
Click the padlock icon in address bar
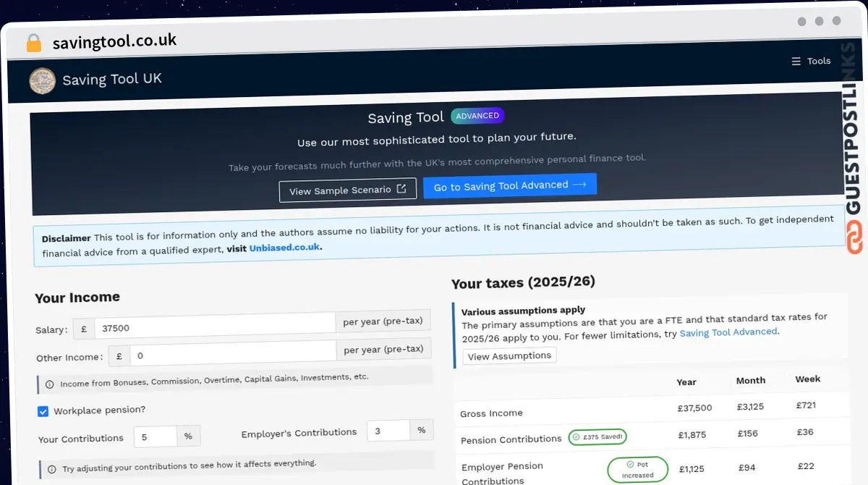(33, 43)
